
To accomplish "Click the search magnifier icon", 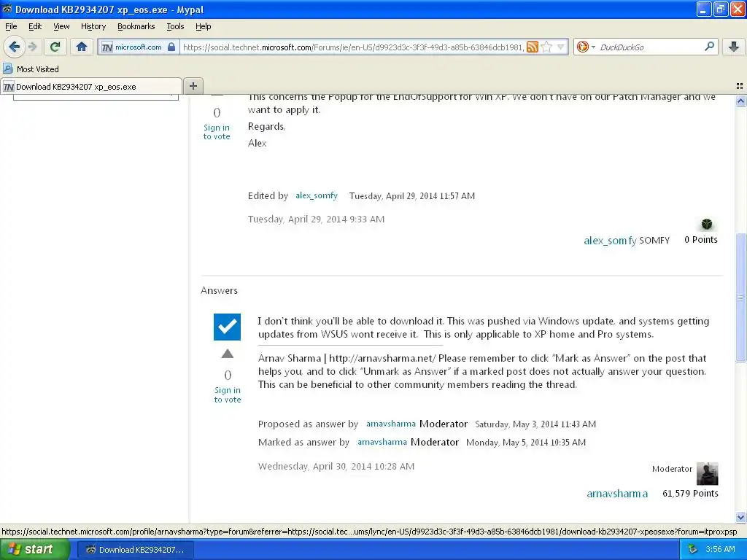I will 709,47.
